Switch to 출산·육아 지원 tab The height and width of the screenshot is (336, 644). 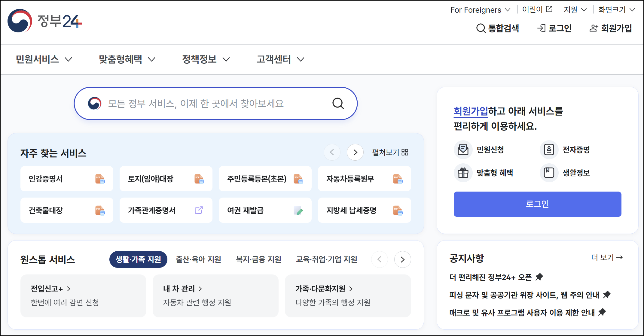click(198, 259)
